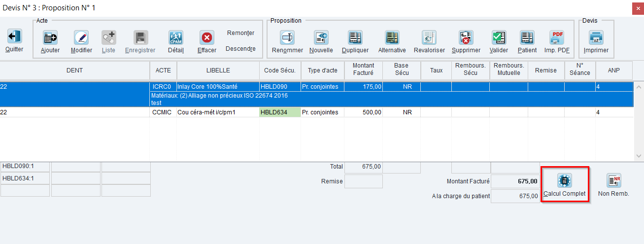This screenshot has height=244, width=644.
Task: Click the Enregistrer save icon
Action: [x=140, y=37]
